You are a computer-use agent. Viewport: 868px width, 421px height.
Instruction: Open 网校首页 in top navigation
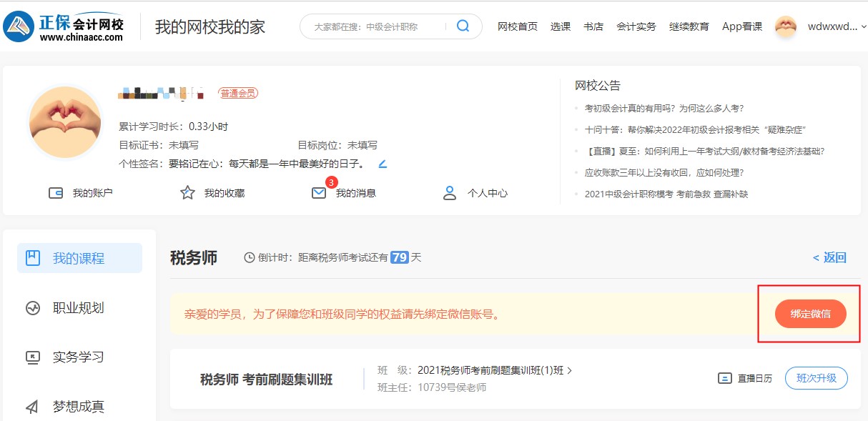(x=518, y=26)
